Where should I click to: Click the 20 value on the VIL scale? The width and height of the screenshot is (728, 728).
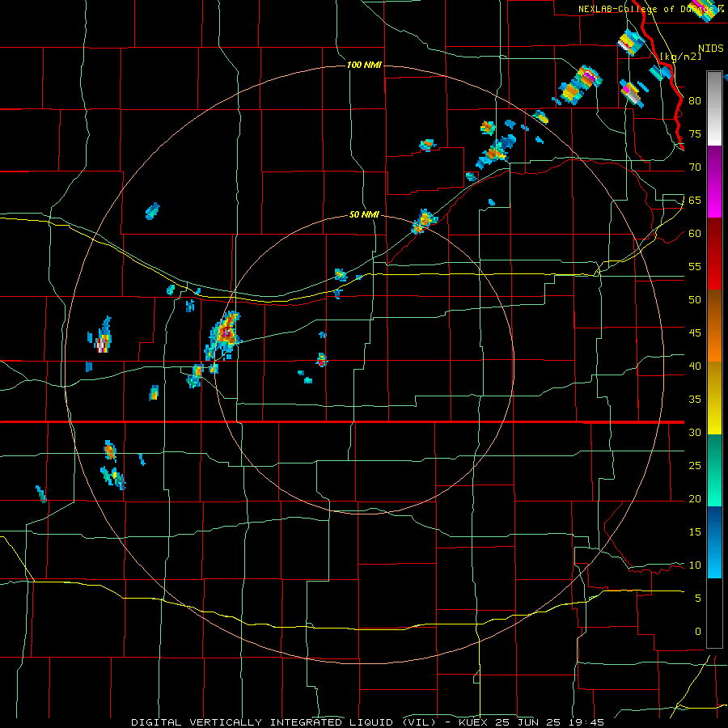point(695,499)
